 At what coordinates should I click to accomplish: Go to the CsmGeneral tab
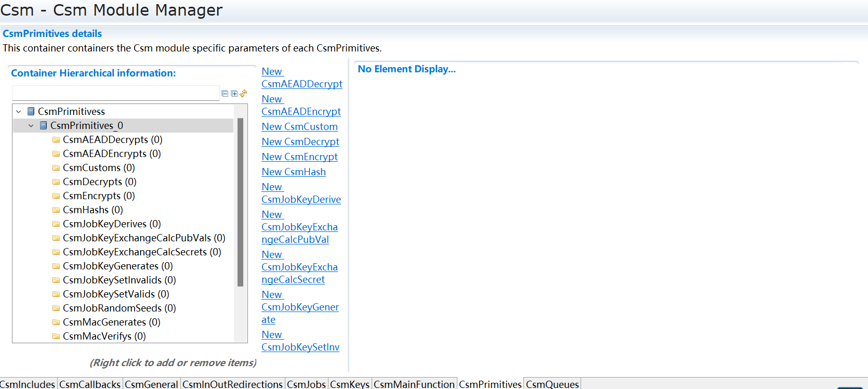pos(151,384)
